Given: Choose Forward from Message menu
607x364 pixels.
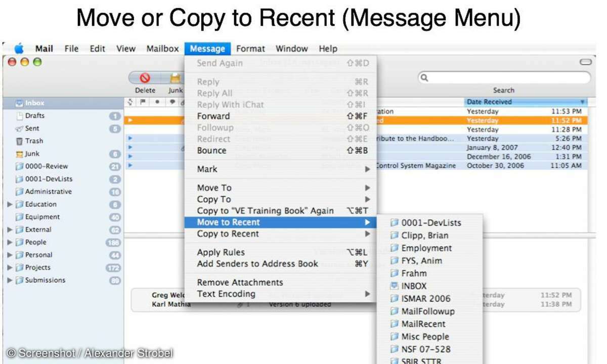Looking at the screenshot, I should click(280, 116).
